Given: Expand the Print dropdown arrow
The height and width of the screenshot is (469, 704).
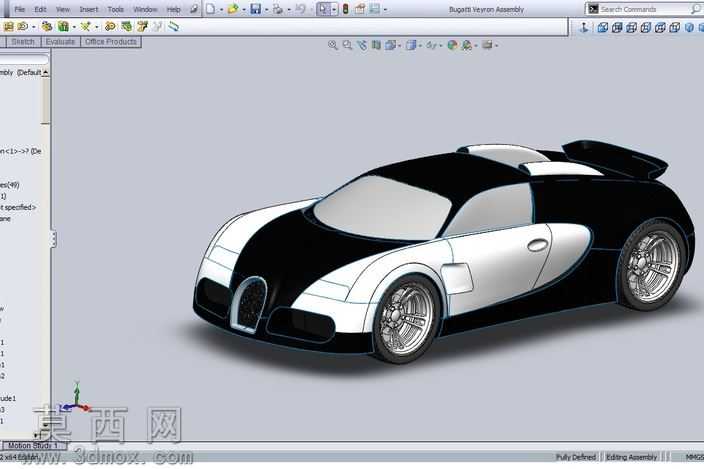Looking at the screenshot, I should pyautogui.click(x=289, y=9).
